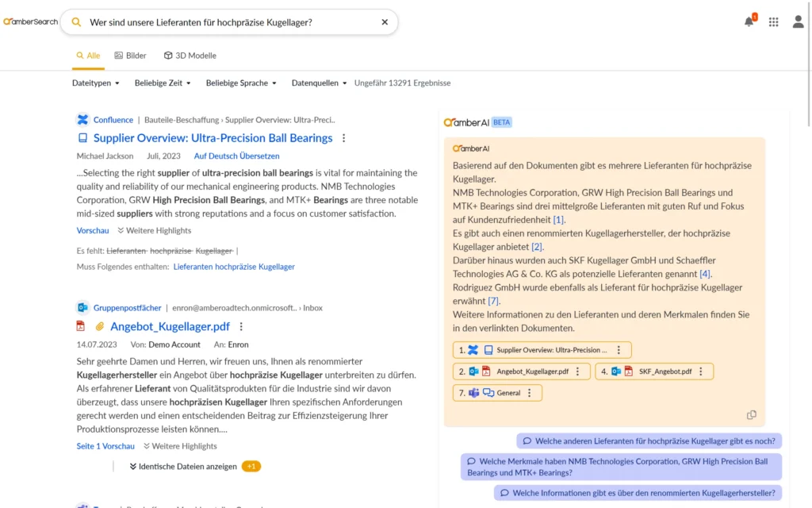This screenshot has width=812, height=508.
Task: Open the Supplier Overview: Ultra-Precision Ball Bearings title
Action: click(213, 138)
